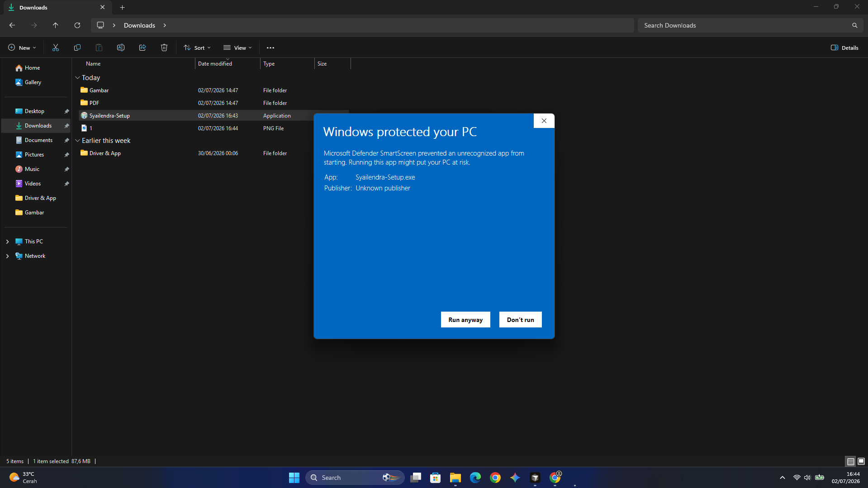Image resolution: width=868 pixels, height=488 pixels.
Task: Click the Cut toolbar icon
Action: (x=56, y=47)
